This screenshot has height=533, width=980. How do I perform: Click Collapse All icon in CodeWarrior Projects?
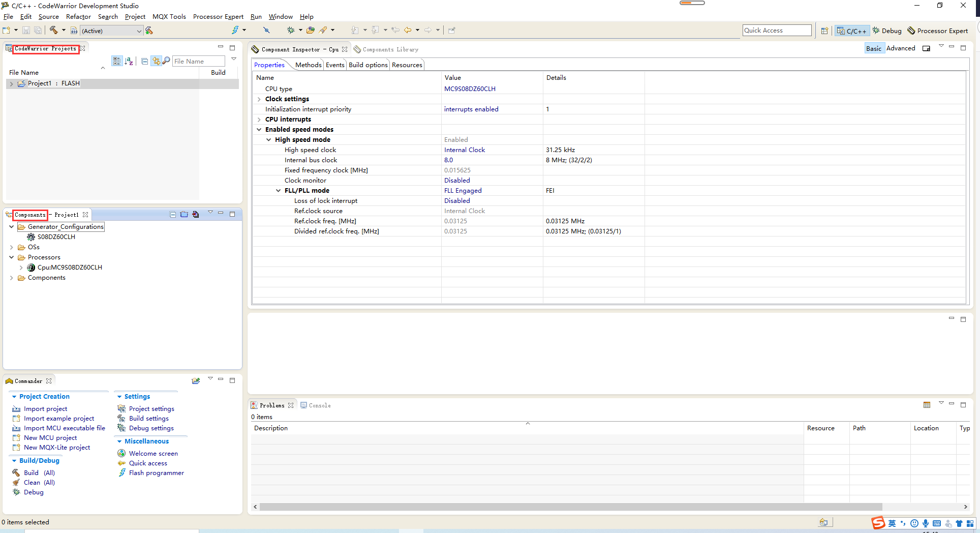point(145,61)
